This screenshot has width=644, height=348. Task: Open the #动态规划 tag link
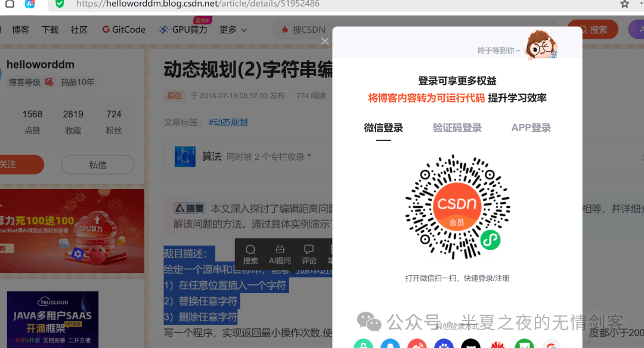click(228, 122)
